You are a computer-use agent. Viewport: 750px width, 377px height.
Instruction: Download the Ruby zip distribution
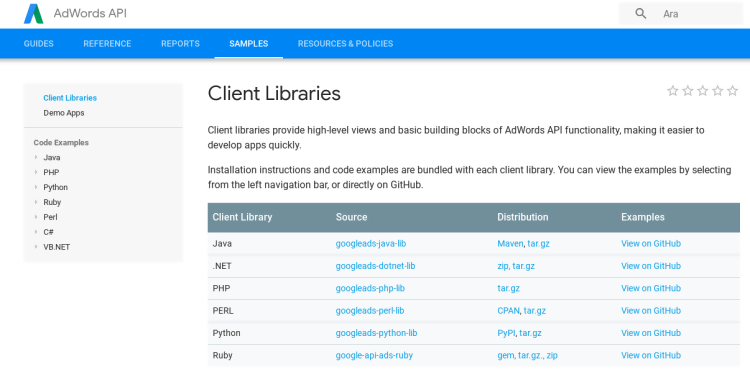pos(552,355)
